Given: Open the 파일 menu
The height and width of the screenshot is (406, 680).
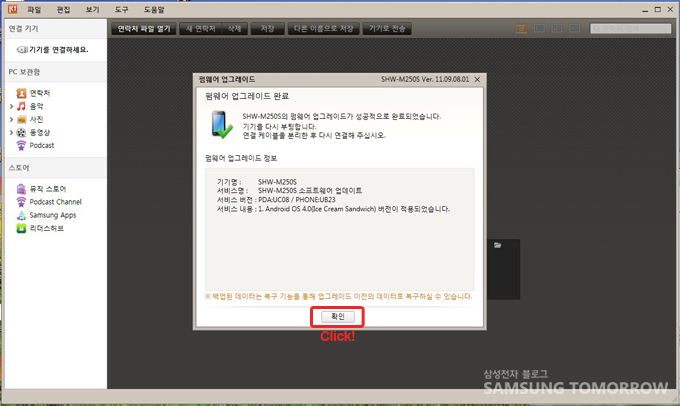Looking at the screenshot, I should [x=34, y=10].
